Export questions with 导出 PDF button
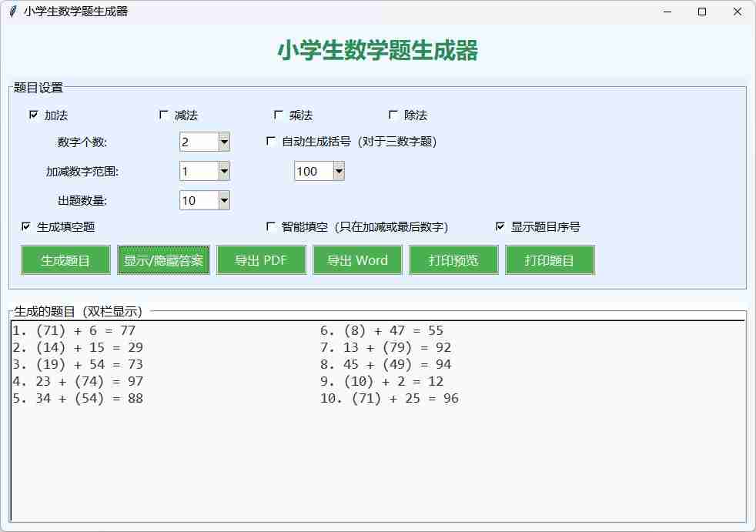 click(261, 260)
